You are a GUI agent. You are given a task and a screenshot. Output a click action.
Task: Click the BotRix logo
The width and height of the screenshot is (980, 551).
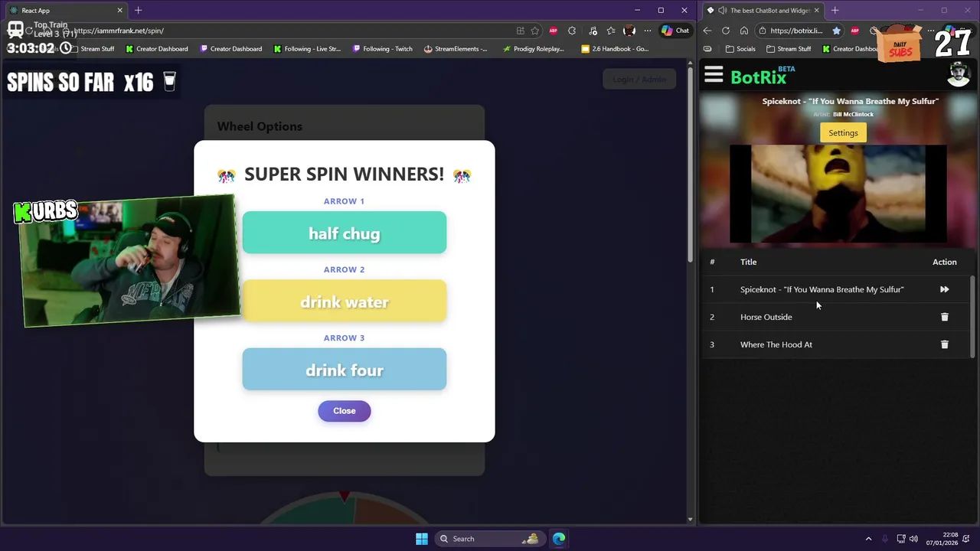coord(763,76)
